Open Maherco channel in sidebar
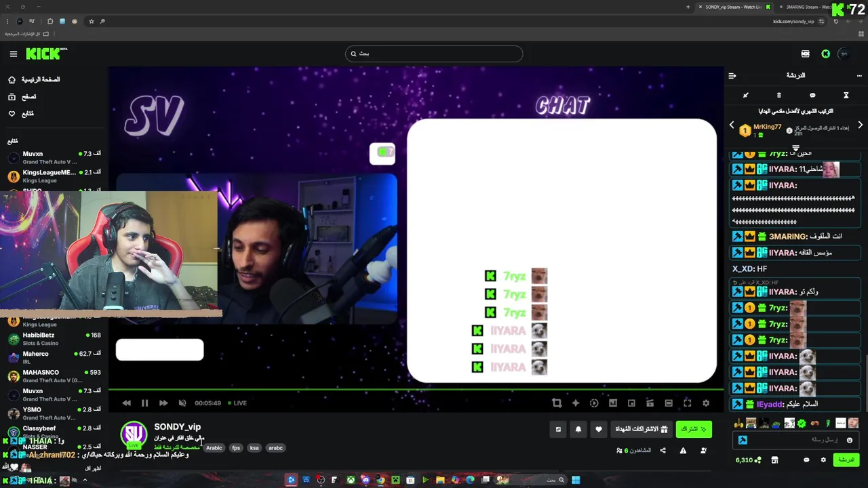 pos(54,357)
